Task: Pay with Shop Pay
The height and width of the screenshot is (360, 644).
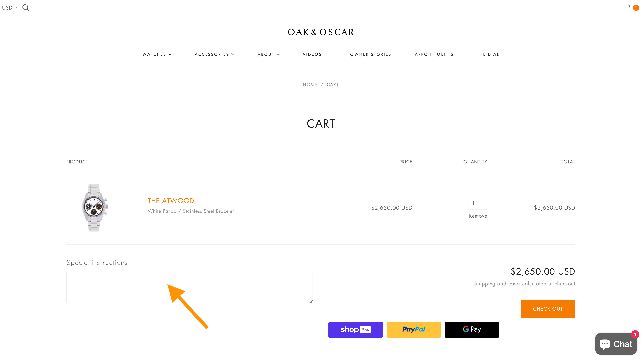Action: [356, 330]
